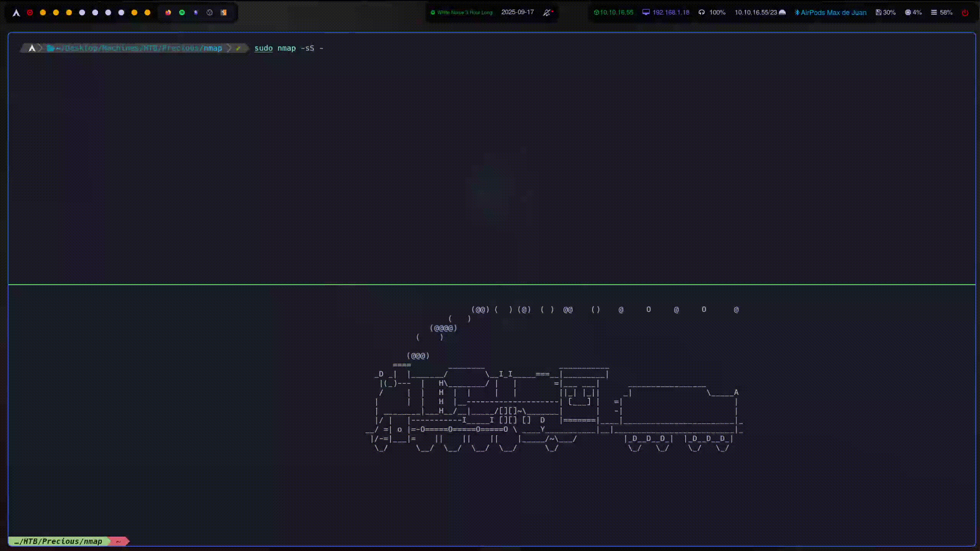Click the network IP 192.168.1.18 indicator
The width and height of the screenshot is (980, 551).
670,12
